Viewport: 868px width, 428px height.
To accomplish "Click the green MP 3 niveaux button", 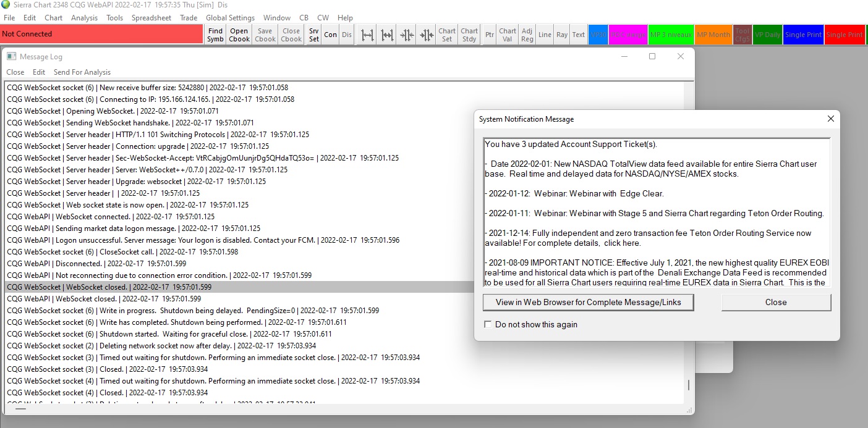I will pos(671,35).
